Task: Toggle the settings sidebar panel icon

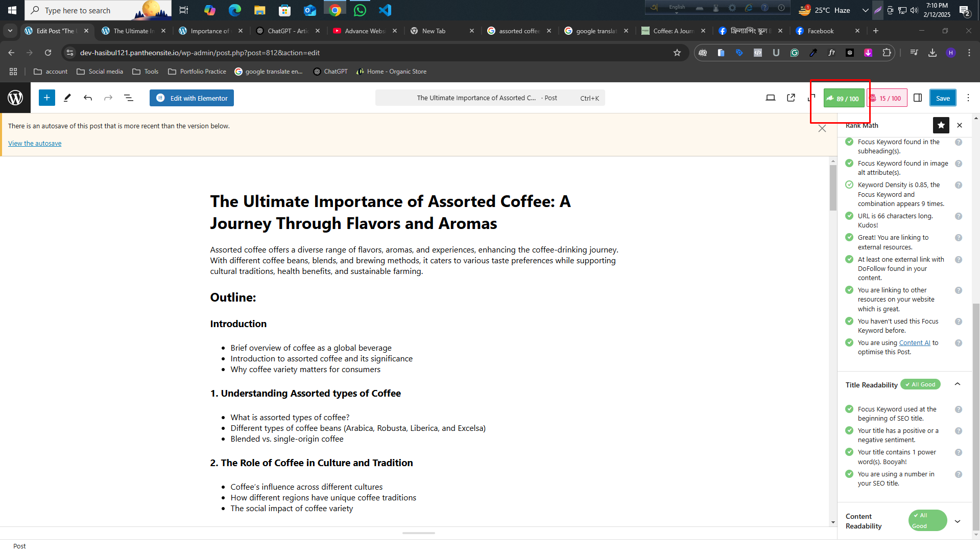Action: point(917,98)
